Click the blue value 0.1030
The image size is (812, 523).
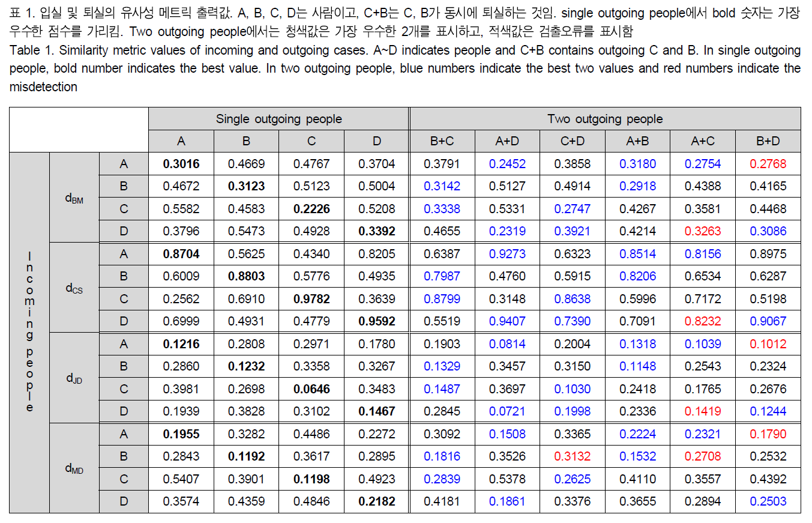[x=573, y=389]
